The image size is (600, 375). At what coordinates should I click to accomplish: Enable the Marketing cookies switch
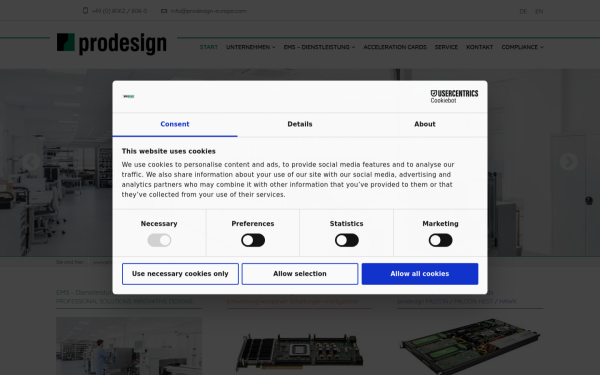point(440,240)
